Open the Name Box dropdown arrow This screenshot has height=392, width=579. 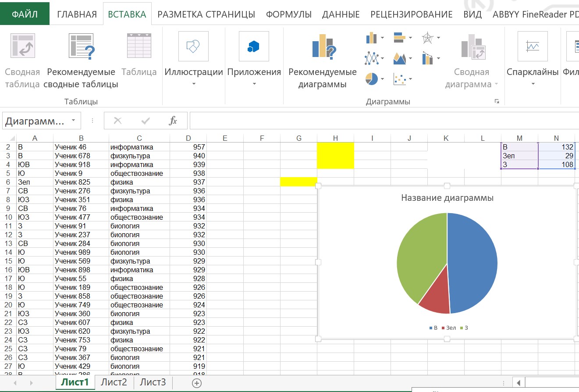pyautogui.click(x=73, y=121)
